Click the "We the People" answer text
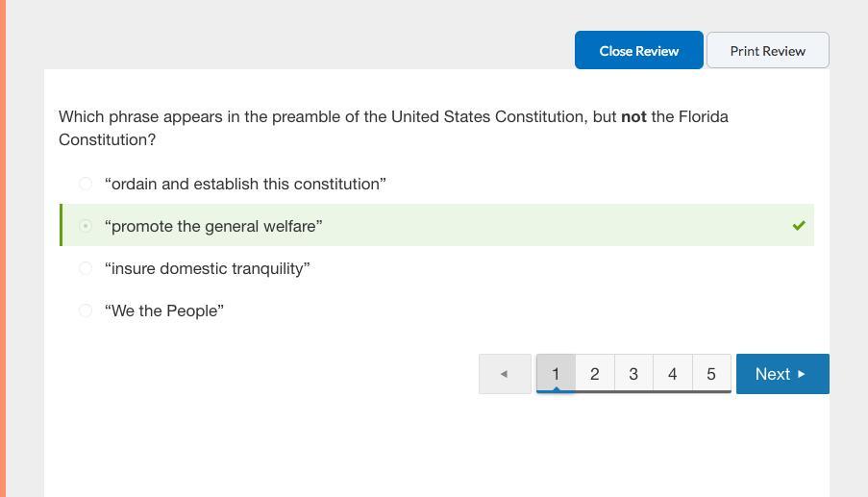The height and width of the screenshot is (497, 868). point(164,311)
